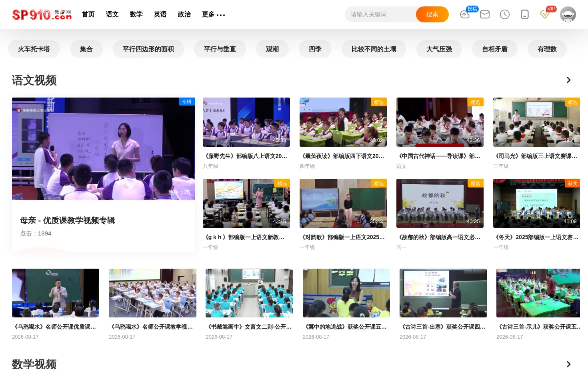Expand the 语文视频 section arrow

click(x=568, y=80)
